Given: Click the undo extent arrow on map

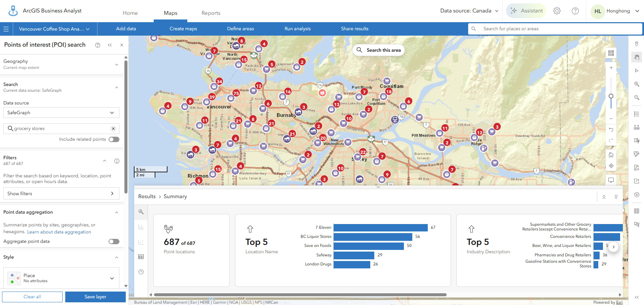Looking at the screenshot, I should [x=611, y=129].
